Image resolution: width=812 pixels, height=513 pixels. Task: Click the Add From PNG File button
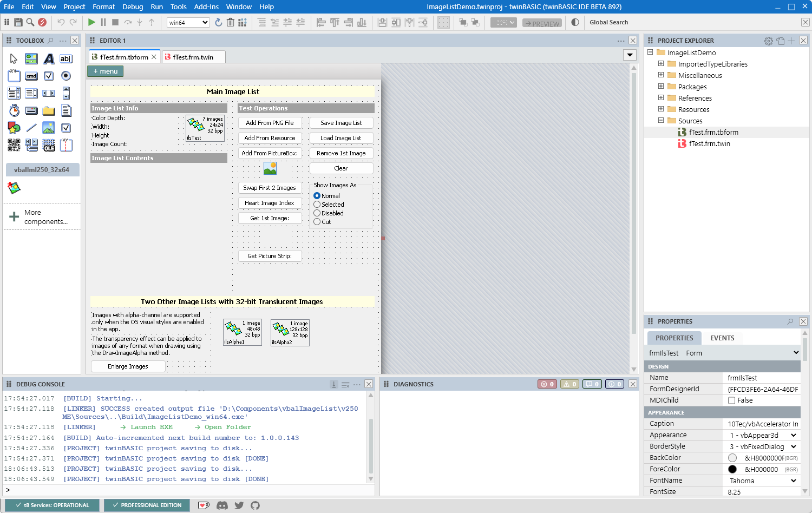[270, 123]
